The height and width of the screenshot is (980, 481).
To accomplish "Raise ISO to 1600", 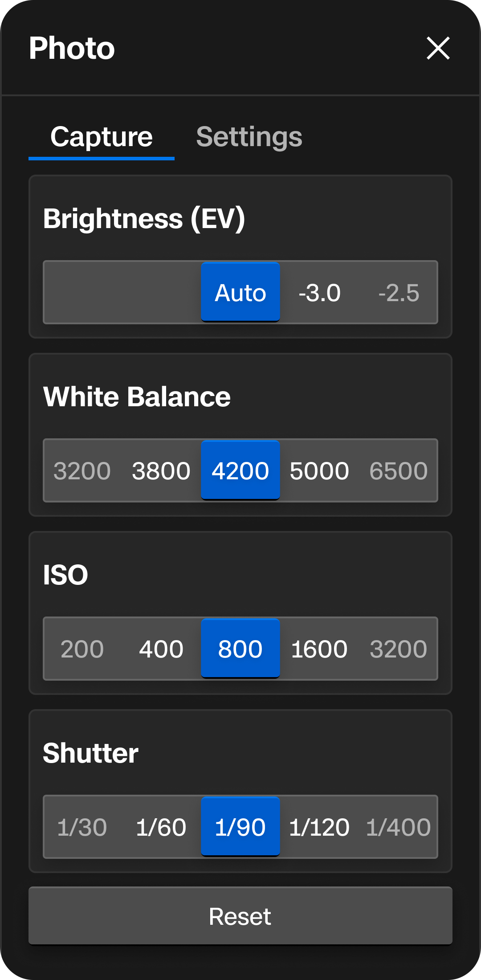I will [319, 649].
